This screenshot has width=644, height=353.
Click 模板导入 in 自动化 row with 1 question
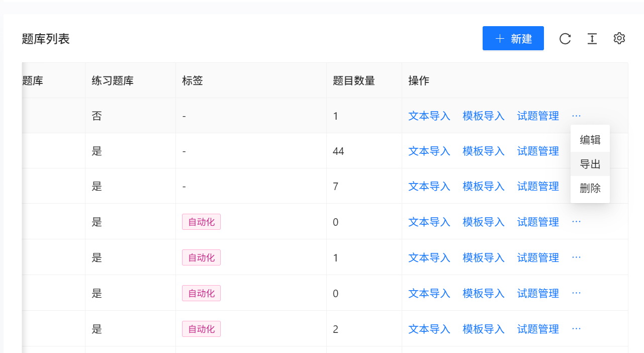coord(484,257)
